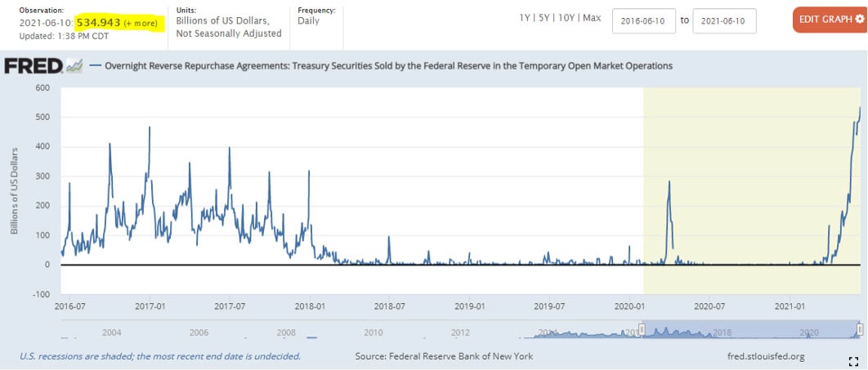Click the 'Billions of US Dollars' y-axis title
The width and height of the screenshot is (868, 370).
tap(15, 190)
